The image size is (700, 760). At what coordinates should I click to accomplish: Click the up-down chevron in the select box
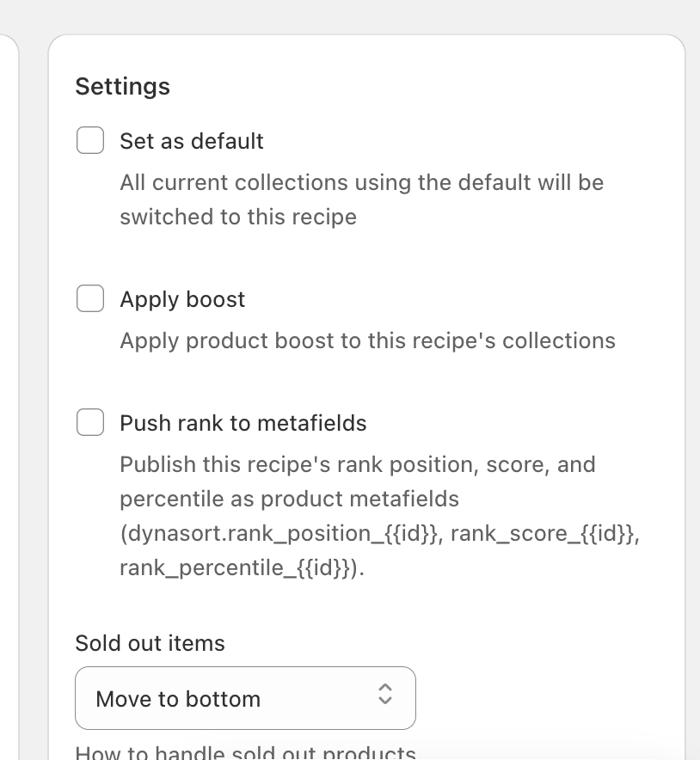click(385, 694)
